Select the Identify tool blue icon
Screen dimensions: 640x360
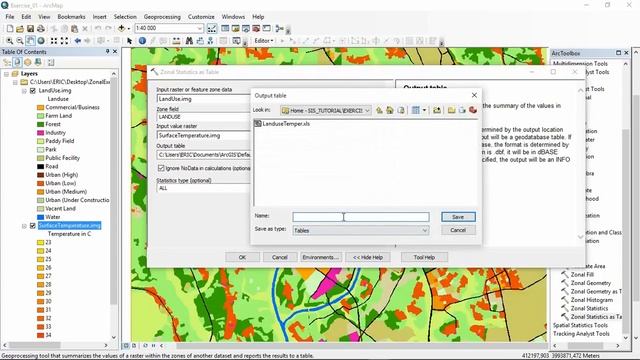[x=142, y=41]
